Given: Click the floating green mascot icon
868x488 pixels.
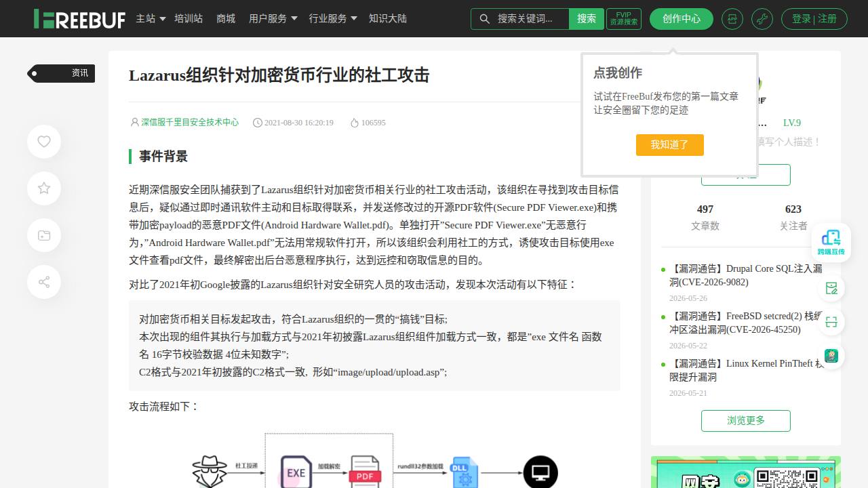Looking at the screenshot, I should point(831,356).
